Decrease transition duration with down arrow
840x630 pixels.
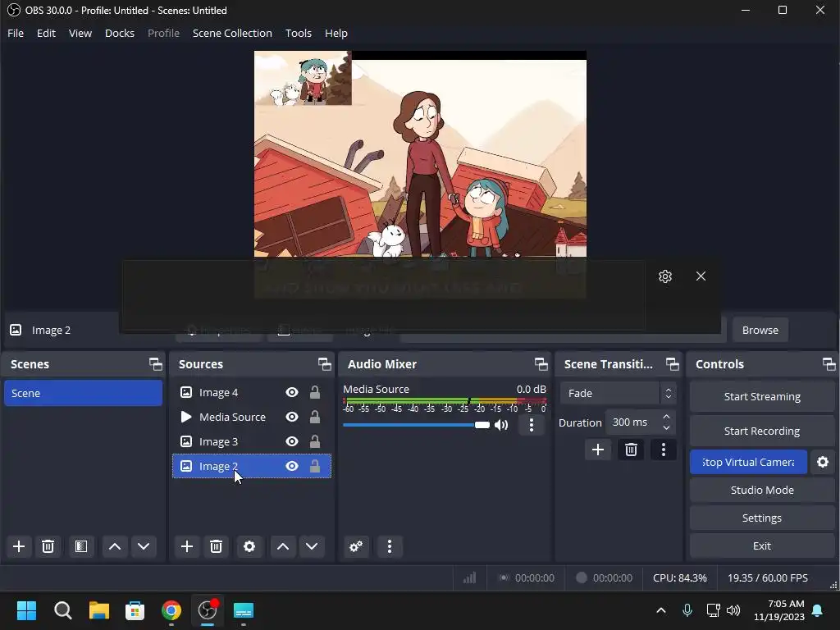click(666, 427)
